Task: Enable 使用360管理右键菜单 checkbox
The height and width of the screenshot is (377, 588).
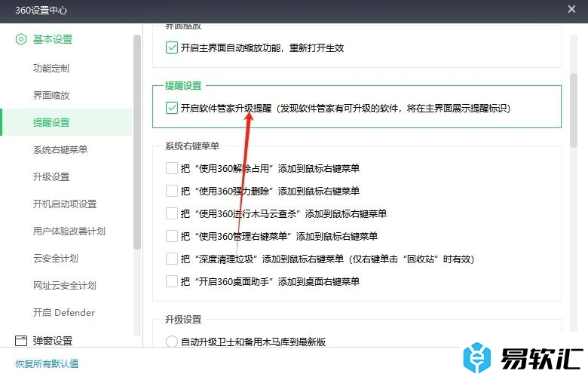Action: tap(172, 236)
